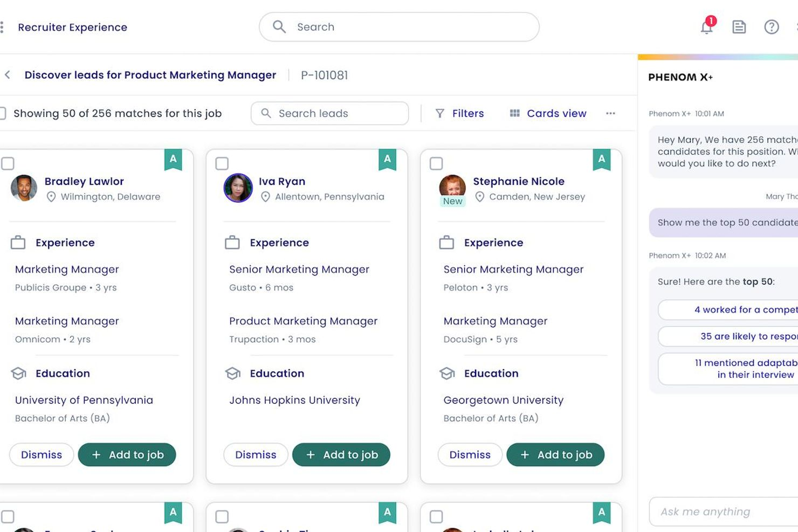This screenshot has height=532, width=798.
Task: Open the Cards view switcher
Action: point(547,113)
